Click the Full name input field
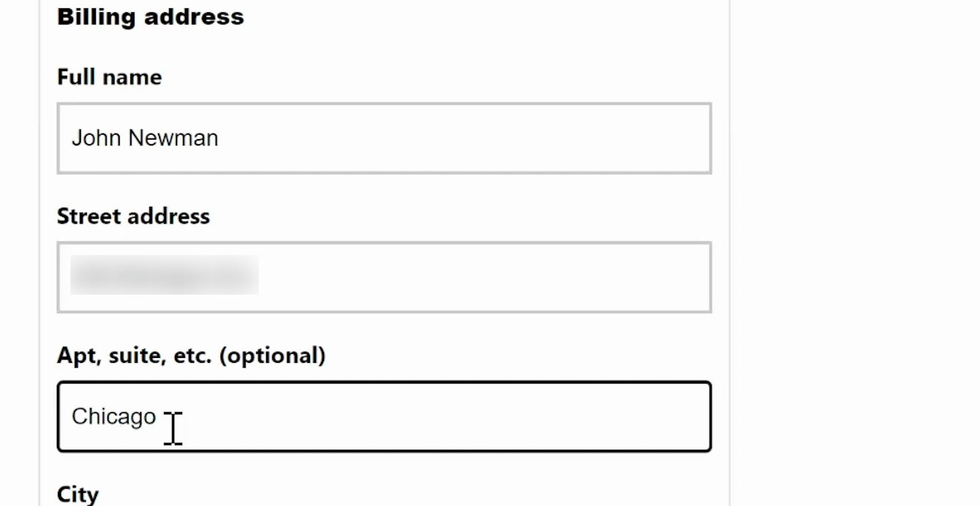The width and height of the screenshot is (980, 506). [384, 137]
